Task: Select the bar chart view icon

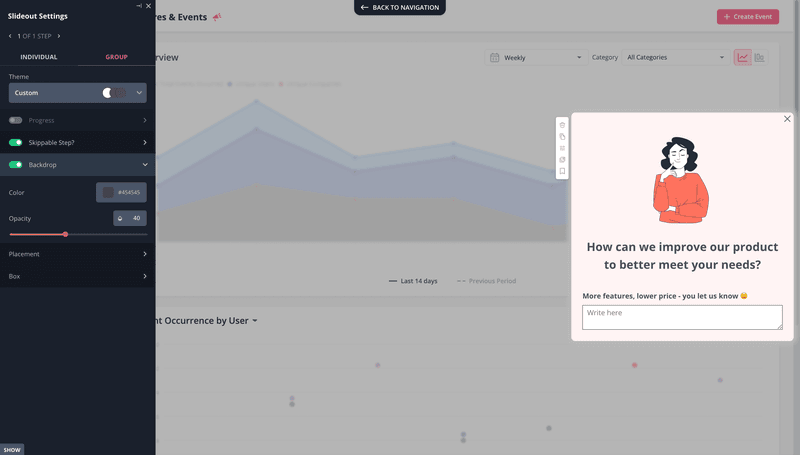Action: 759,58
